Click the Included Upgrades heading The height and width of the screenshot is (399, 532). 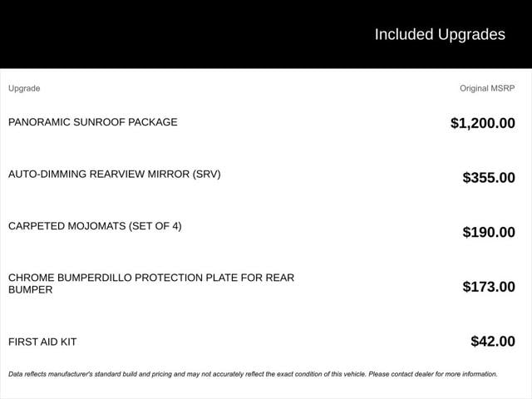(439, 34)
